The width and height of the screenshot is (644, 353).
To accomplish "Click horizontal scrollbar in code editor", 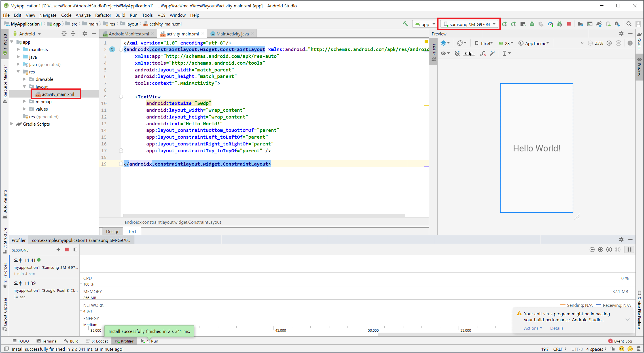I will [x=264, y=215].
